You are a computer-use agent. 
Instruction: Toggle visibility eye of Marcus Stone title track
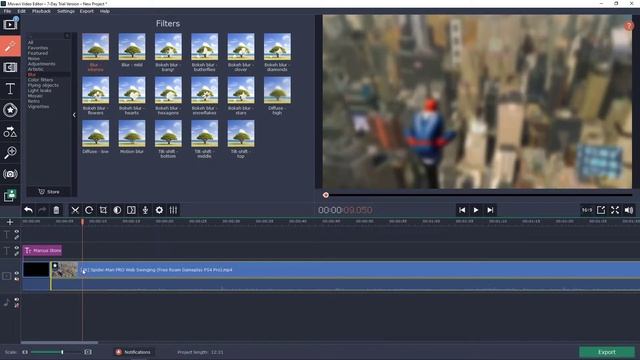17,248
